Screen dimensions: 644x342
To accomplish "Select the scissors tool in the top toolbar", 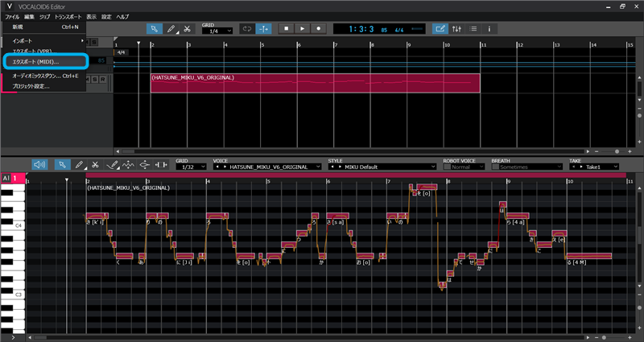I will (x=187, y=29).
